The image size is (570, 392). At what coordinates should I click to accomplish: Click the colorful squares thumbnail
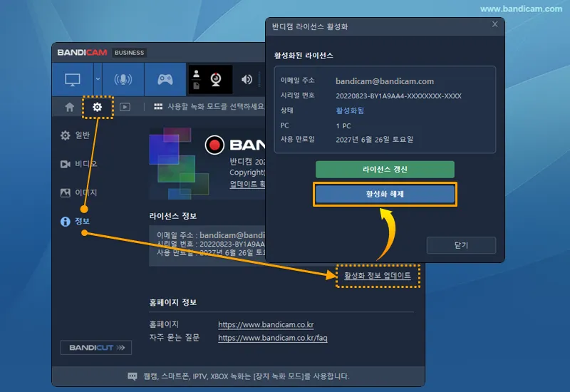(179, 163)
